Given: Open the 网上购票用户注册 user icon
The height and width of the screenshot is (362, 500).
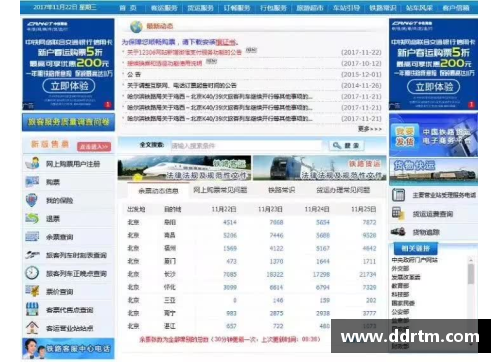Looking at the screenshot, I should coord(33,163).
